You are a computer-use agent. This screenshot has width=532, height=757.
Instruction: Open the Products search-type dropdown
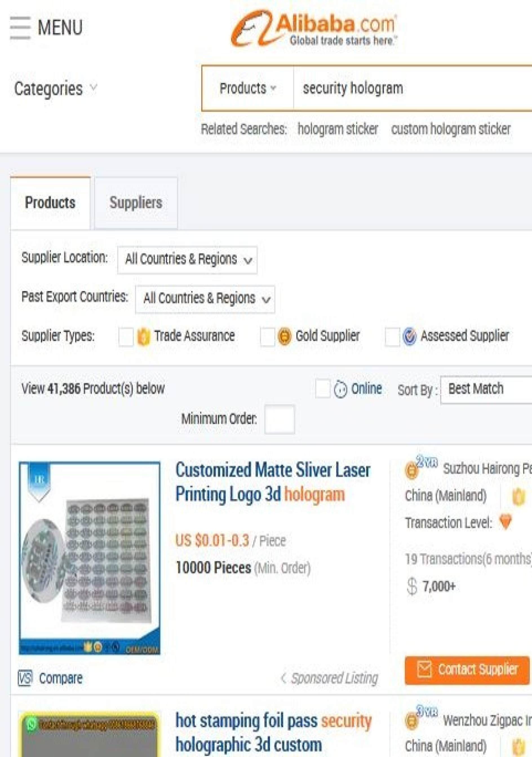[247, 88]
